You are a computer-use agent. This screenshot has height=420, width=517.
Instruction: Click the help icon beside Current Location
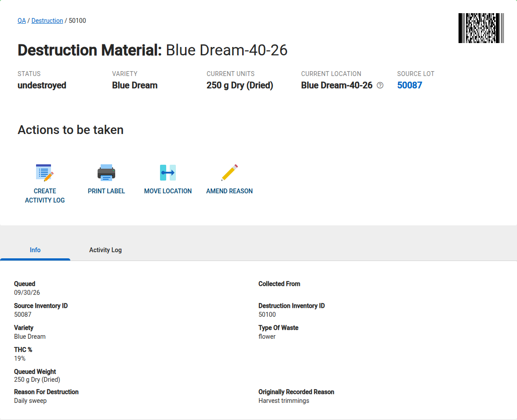coord(380,85)
